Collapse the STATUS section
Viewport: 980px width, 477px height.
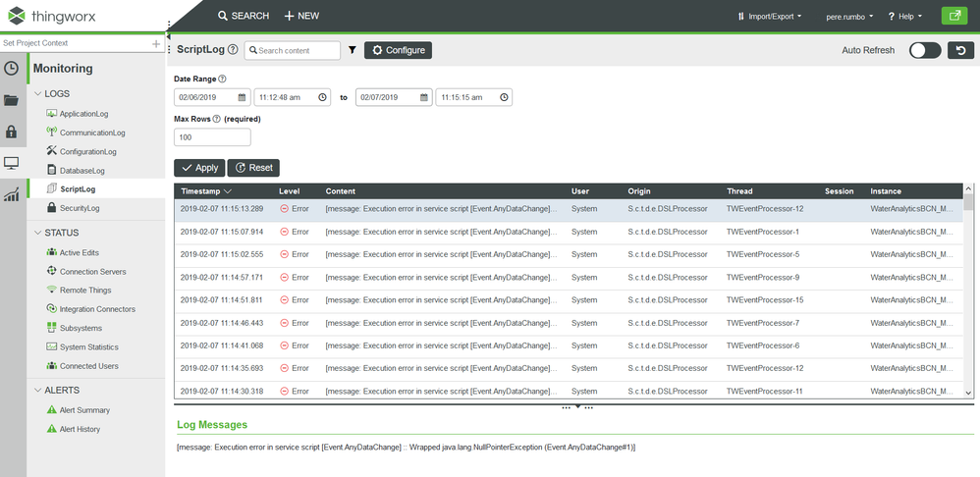pyautogui.click(x=38, y=233)
